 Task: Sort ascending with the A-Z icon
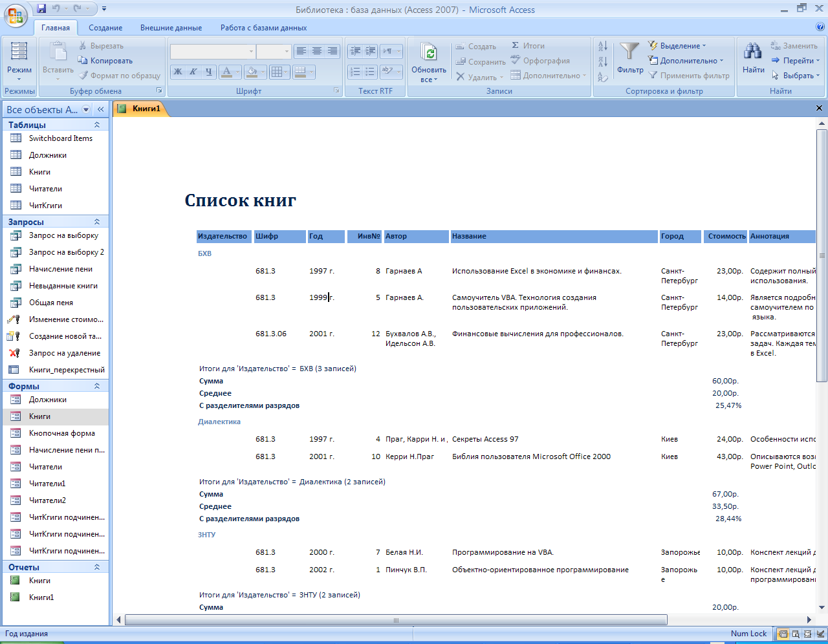(602, 47)
